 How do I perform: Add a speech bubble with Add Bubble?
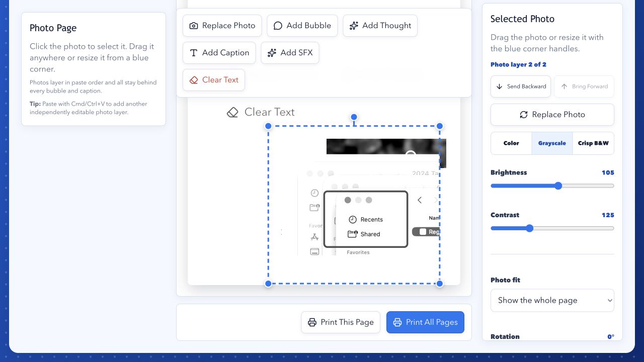302,26
